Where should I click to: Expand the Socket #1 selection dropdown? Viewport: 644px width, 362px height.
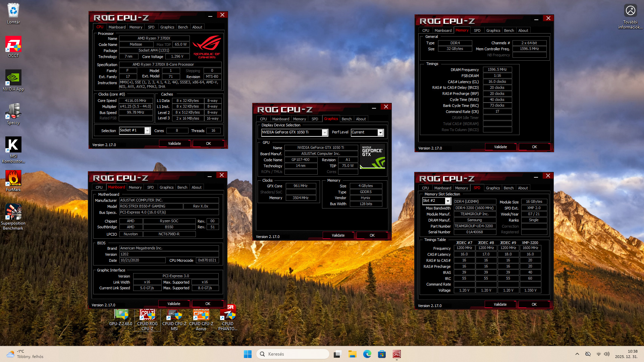click(147, 131)
